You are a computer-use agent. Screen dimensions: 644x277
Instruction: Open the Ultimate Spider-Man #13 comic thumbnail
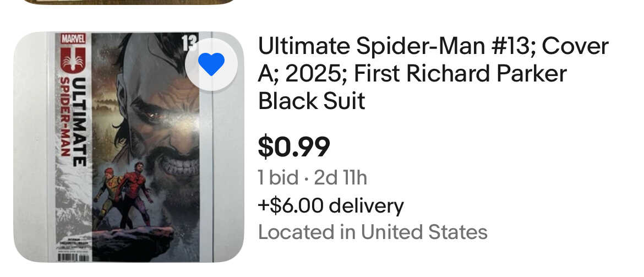[x=128, y=146]
